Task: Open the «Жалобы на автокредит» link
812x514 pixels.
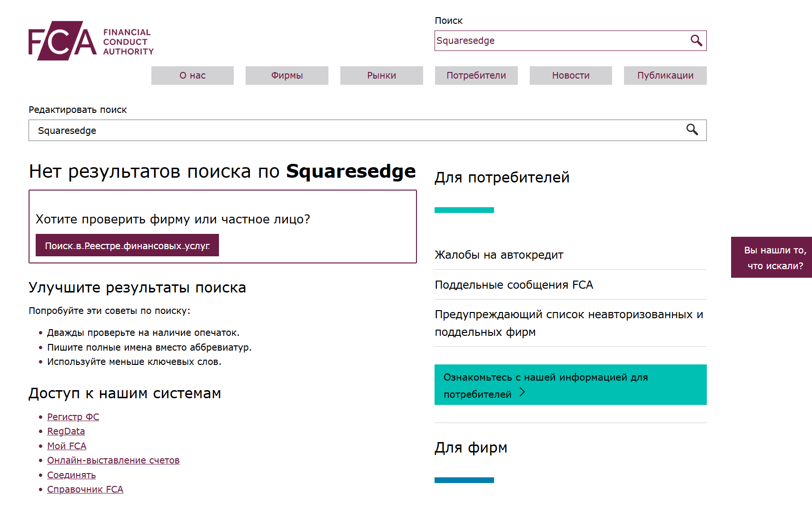Action: point(498,255)
